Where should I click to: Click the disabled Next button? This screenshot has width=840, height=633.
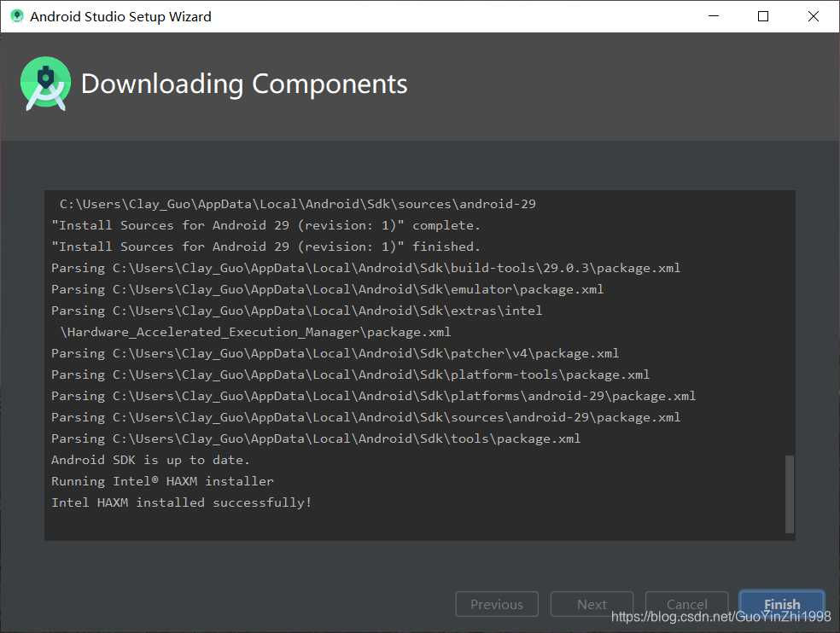click(592, 603)
